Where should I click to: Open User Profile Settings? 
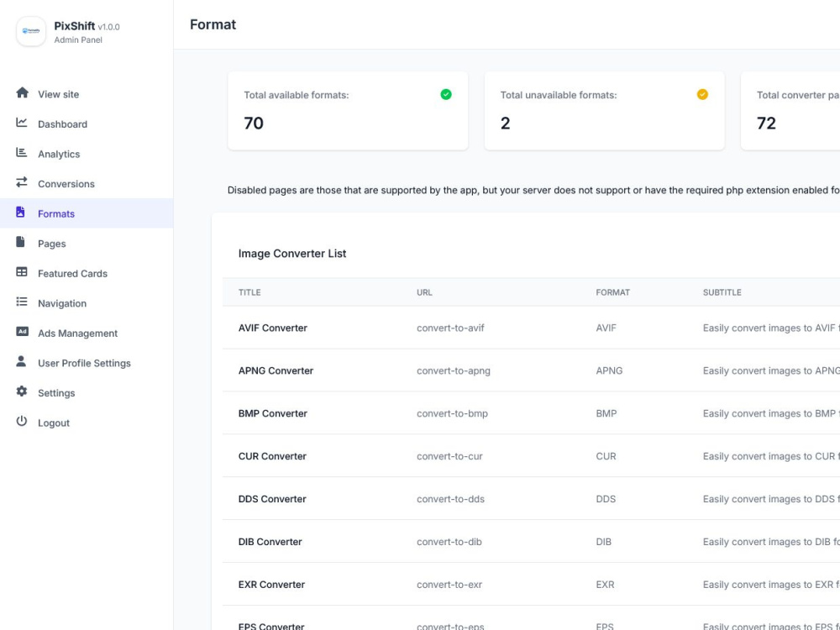point(87,363)
